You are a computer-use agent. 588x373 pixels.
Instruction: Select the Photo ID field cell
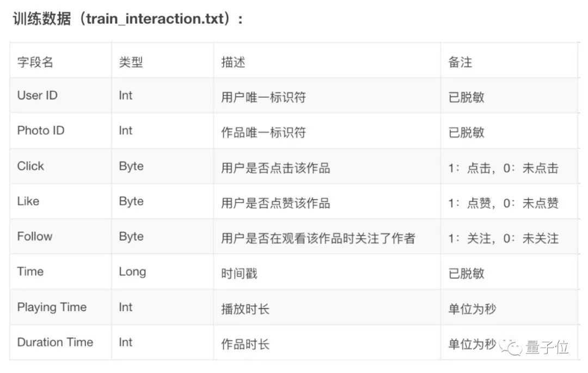point(41,131)
